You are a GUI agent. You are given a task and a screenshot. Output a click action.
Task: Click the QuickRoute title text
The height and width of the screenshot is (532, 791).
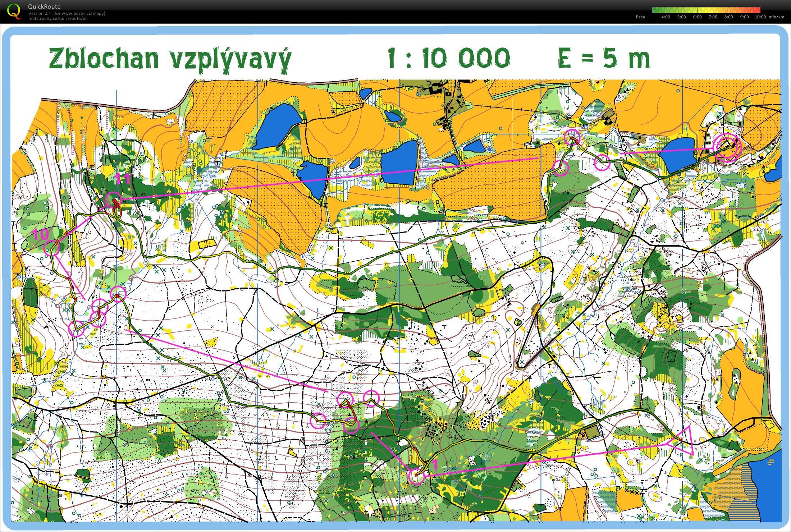point(44,6)
